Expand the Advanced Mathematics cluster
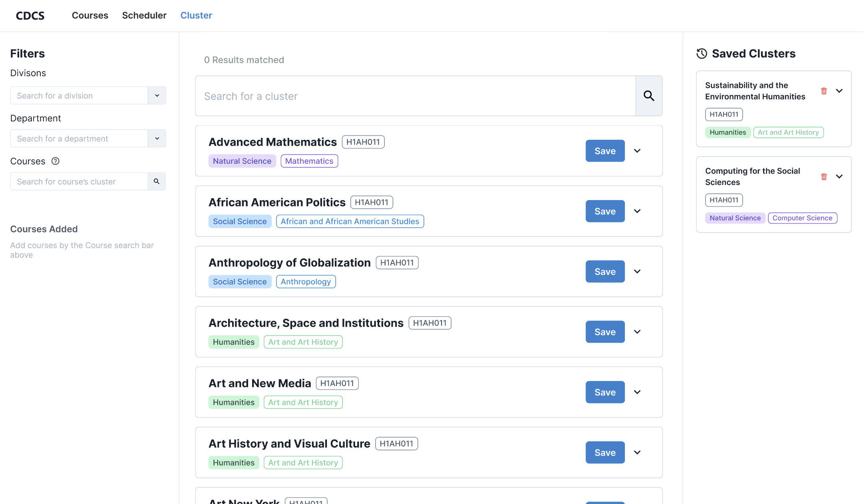Image resolution: width=863 pixels, height=504 pixels. point(637,151)
